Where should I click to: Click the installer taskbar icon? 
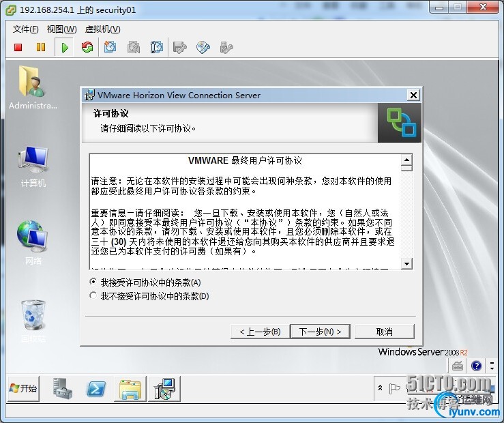[x=164, y=389]
